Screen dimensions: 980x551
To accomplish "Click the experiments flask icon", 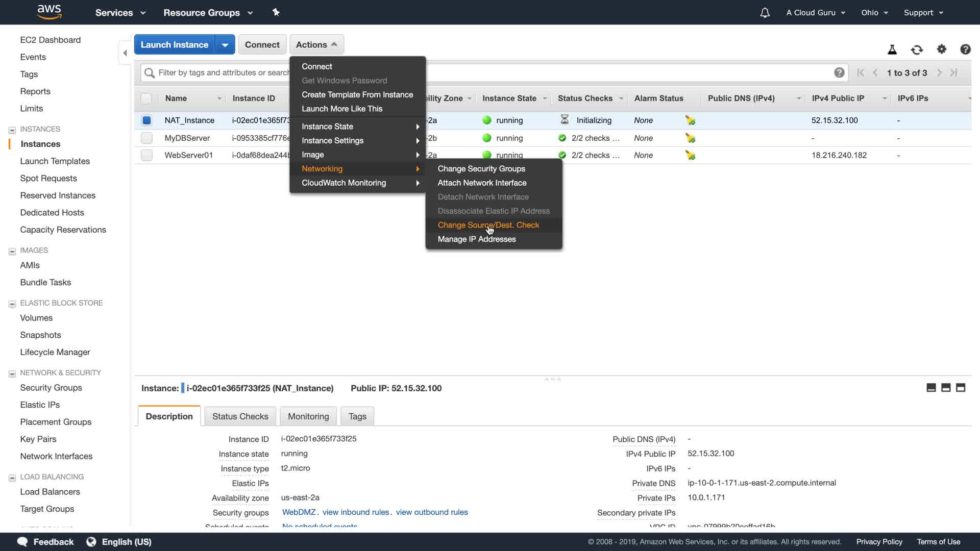I will click(892, 49).
